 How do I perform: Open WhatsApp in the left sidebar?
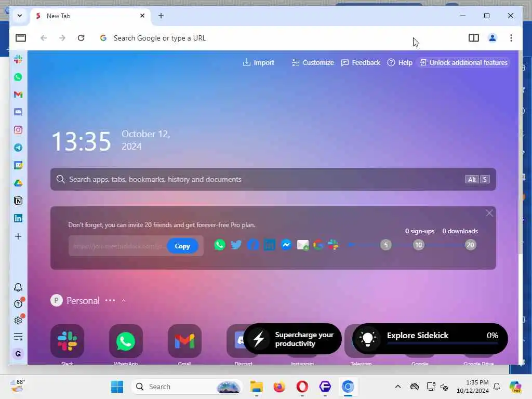click(18, 77)
